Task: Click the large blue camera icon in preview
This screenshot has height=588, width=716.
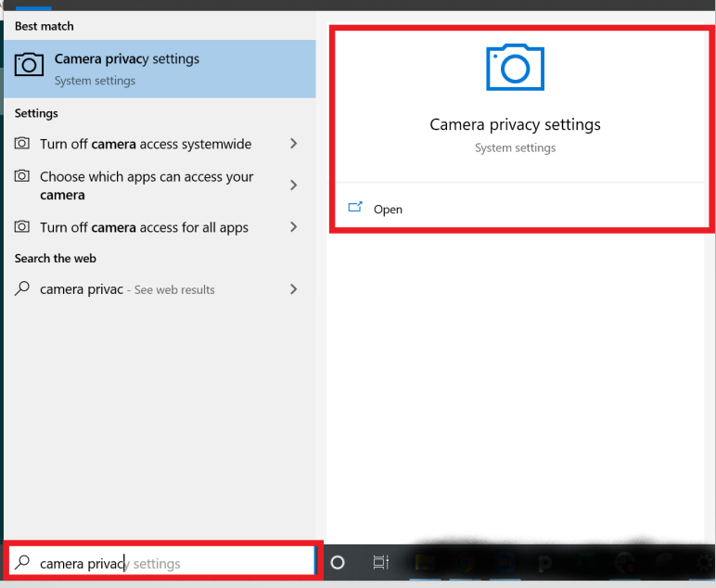Action: [x=515, y=68]
